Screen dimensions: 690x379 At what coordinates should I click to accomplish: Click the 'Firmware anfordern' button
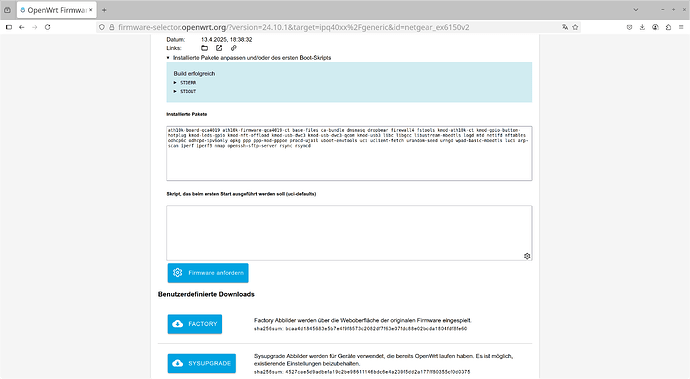[x=208, y=273]
